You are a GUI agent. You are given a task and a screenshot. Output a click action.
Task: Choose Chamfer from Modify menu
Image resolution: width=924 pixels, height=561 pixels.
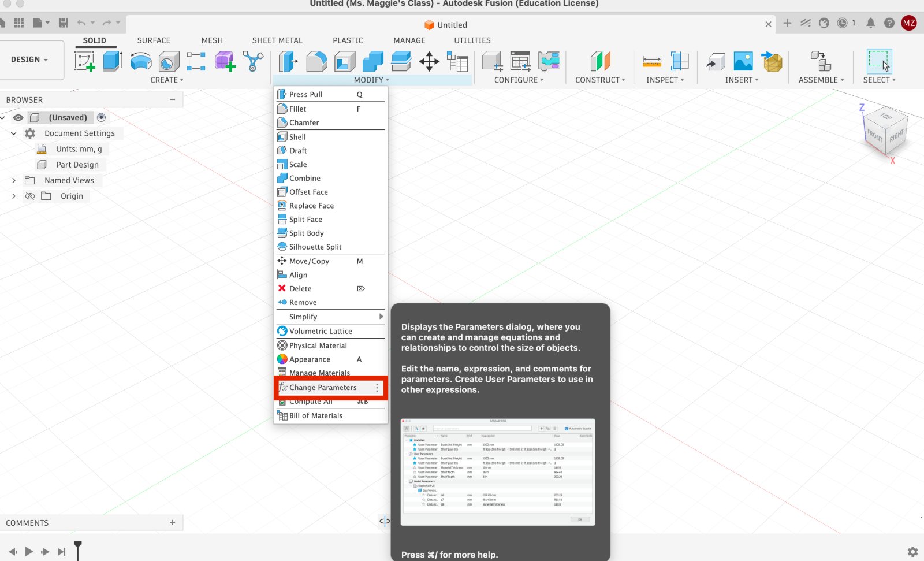click(330, 122)
